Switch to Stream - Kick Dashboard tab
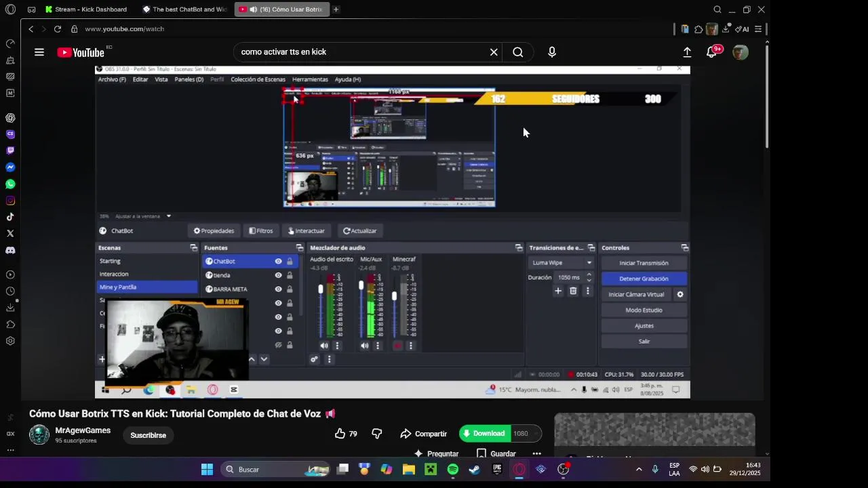This screenshot has height=488, width=868. click(85, 9)
